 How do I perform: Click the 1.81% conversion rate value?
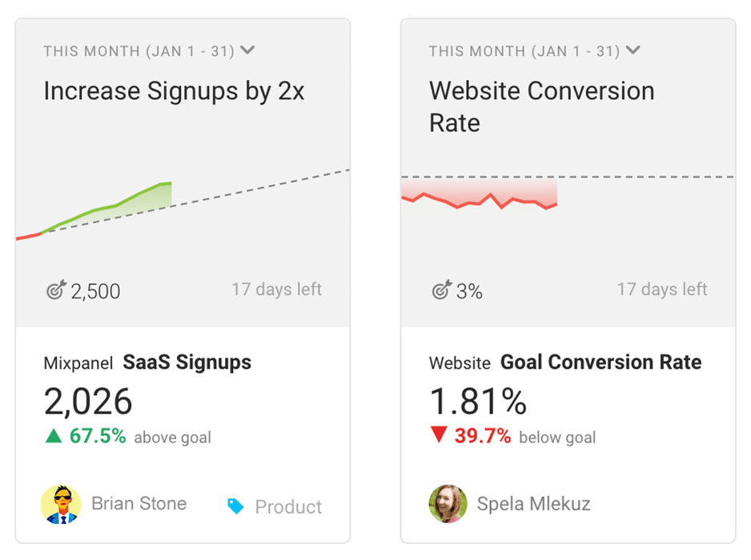point(478,401)
